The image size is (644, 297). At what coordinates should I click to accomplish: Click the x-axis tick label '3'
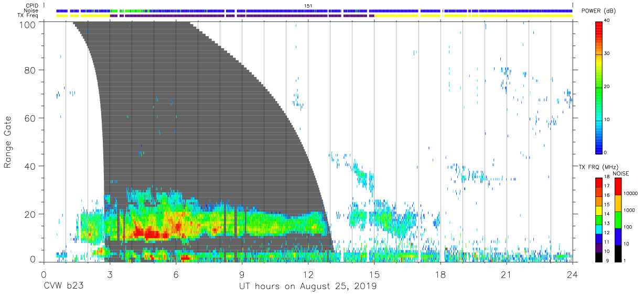tap(110, 274)
